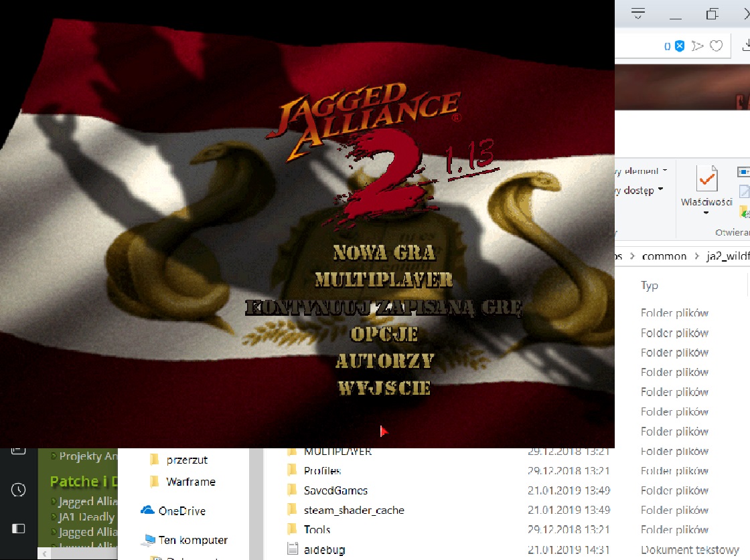Open OPCJE in the game menu

[384, 334]
